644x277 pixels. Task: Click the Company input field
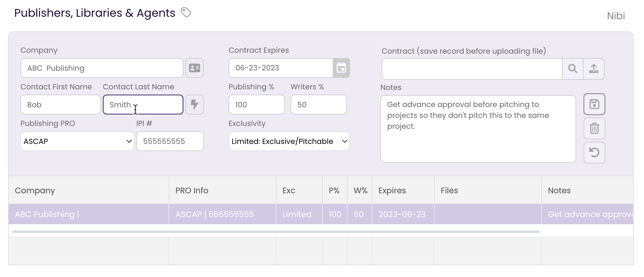coord(102,68)
